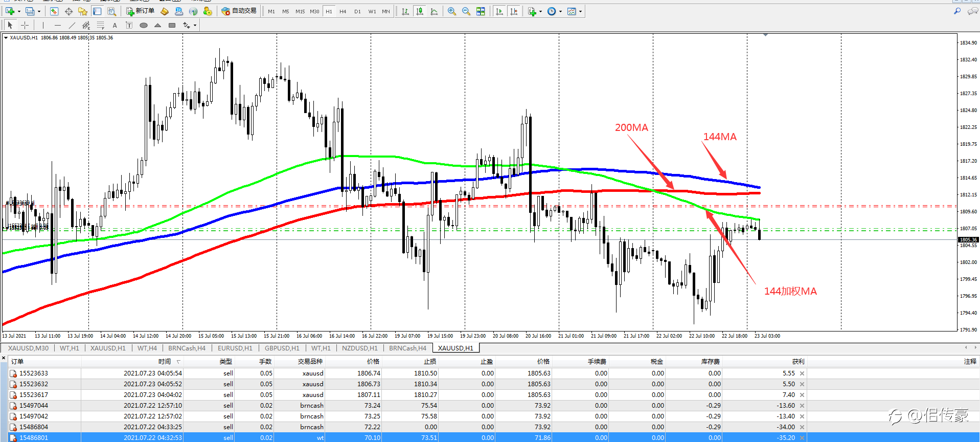
Task: Click the 新订单 new order button
Action: (141, 11)
